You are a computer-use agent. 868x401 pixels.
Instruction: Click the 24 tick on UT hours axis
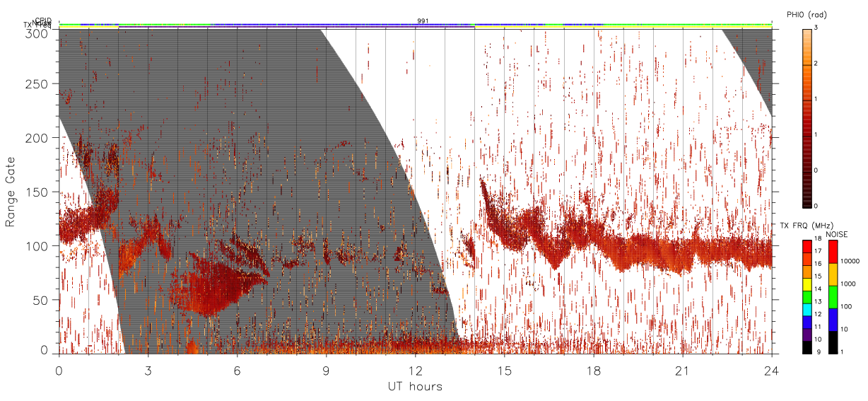(772, 371)
